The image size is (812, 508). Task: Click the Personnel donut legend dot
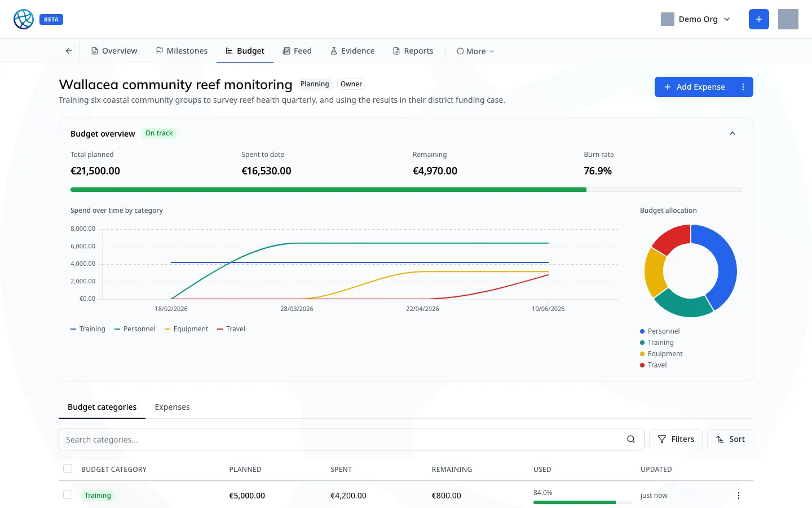tap(642, 331)
